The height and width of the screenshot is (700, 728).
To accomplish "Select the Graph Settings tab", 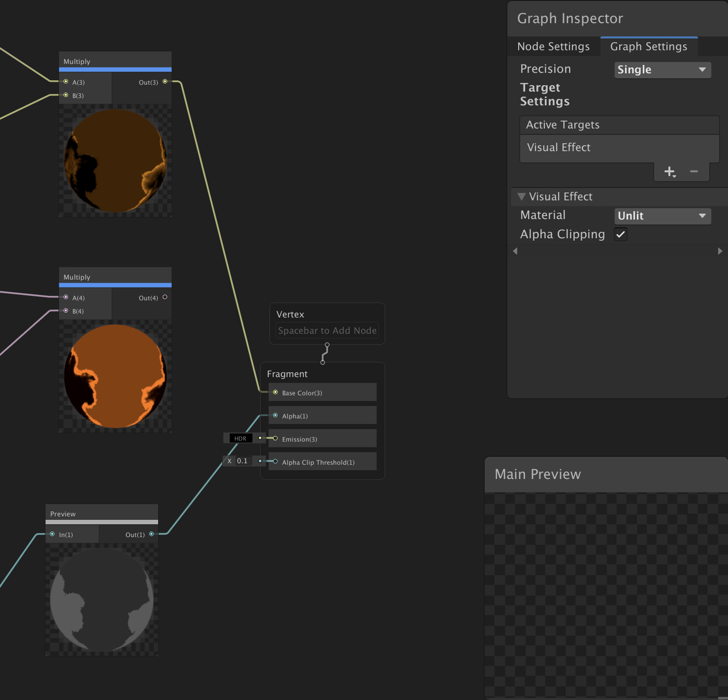I will coord(649,46).
